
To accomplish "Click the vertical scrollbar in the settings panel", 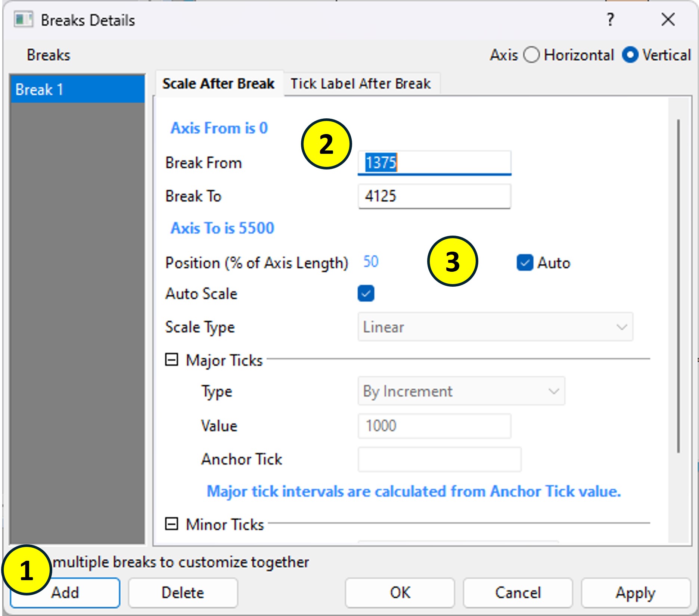I will (x=678, y=286).
